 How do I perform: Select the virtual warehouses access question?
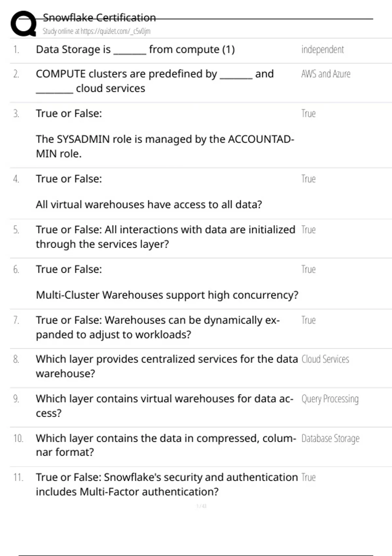coord(149,205)
